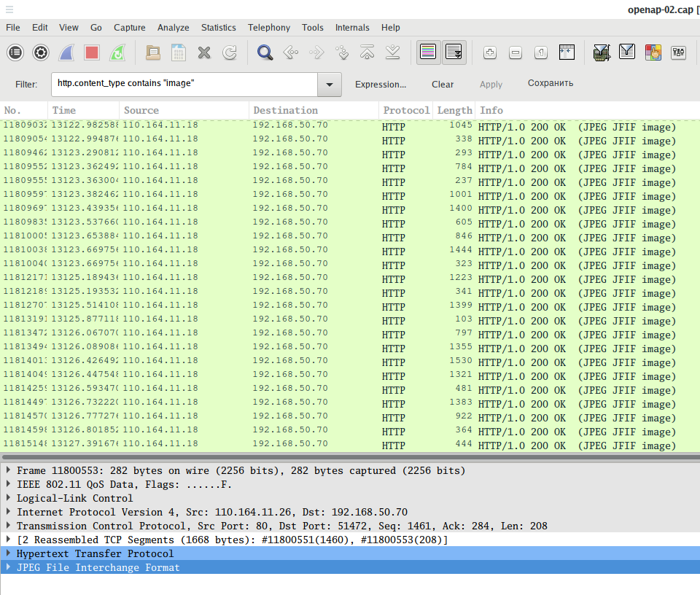The height and width of the screenshot is (595, 700).
Task: Toggle auto-scroll in live capture button
Action: tap(454, 52)
